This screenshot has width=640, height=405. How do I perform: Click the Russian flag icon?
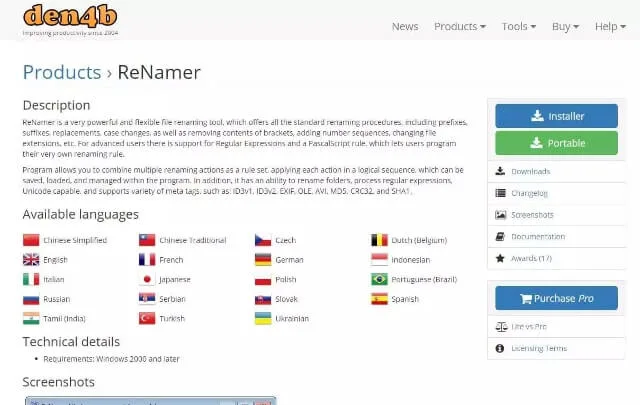click(x=31, y=299)
